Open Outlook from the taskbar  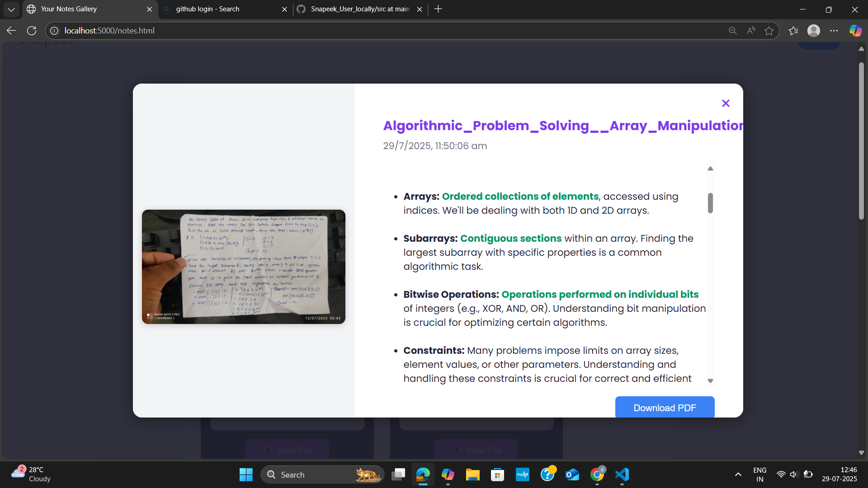(x=572, y=474)
